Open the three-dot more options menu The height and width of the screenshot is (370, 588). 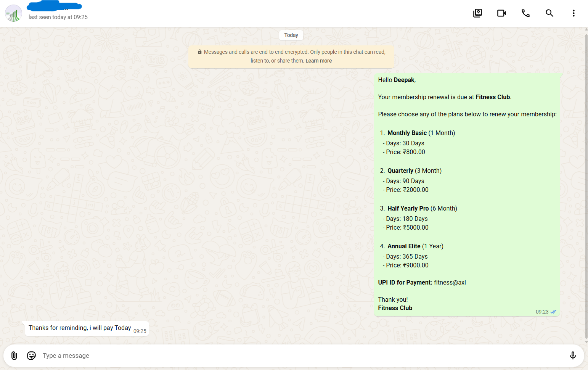574,13
